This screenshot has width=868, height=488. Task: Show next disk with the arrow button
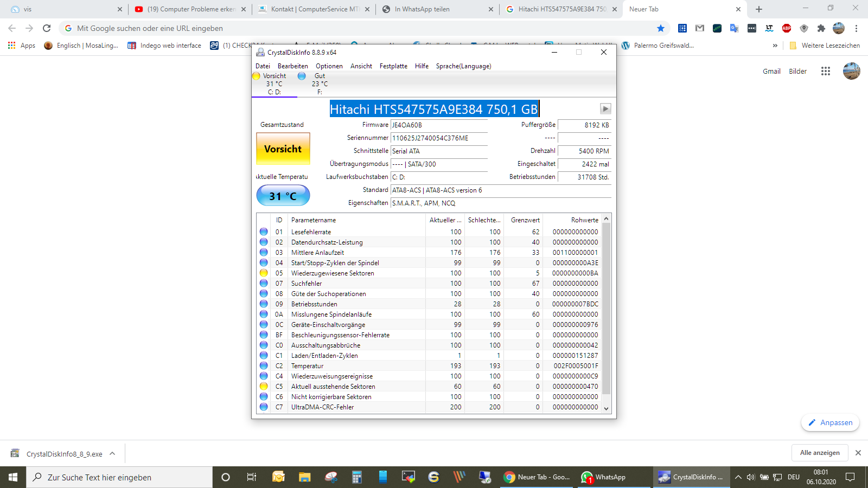[605, 109]
